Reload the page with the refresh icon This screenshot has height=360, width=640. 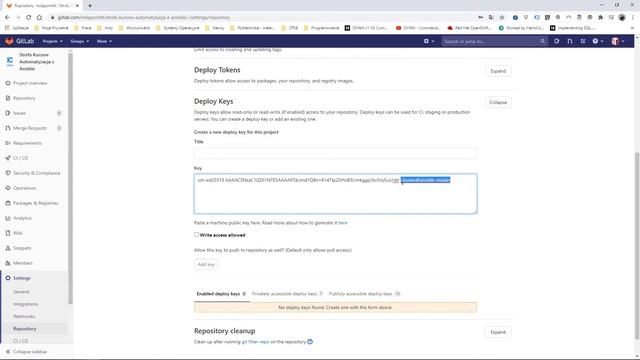pos(29,18)
